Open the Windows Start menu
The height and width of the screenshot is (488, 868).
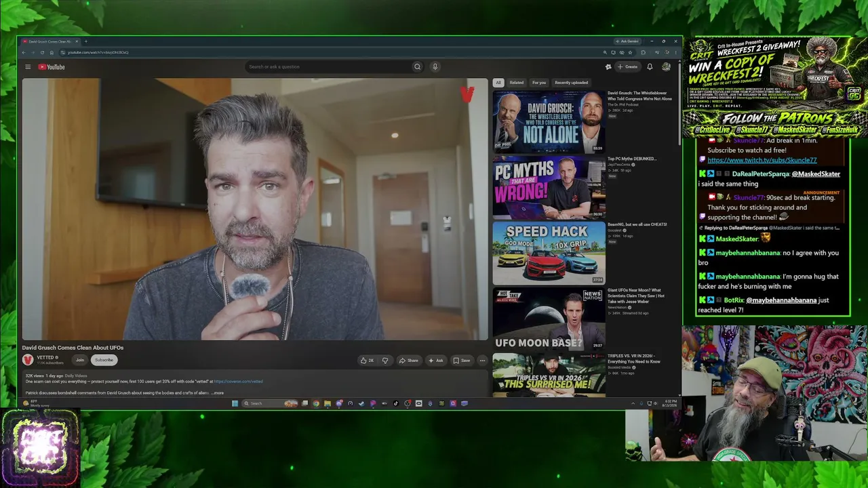click(x=235, y=403)
